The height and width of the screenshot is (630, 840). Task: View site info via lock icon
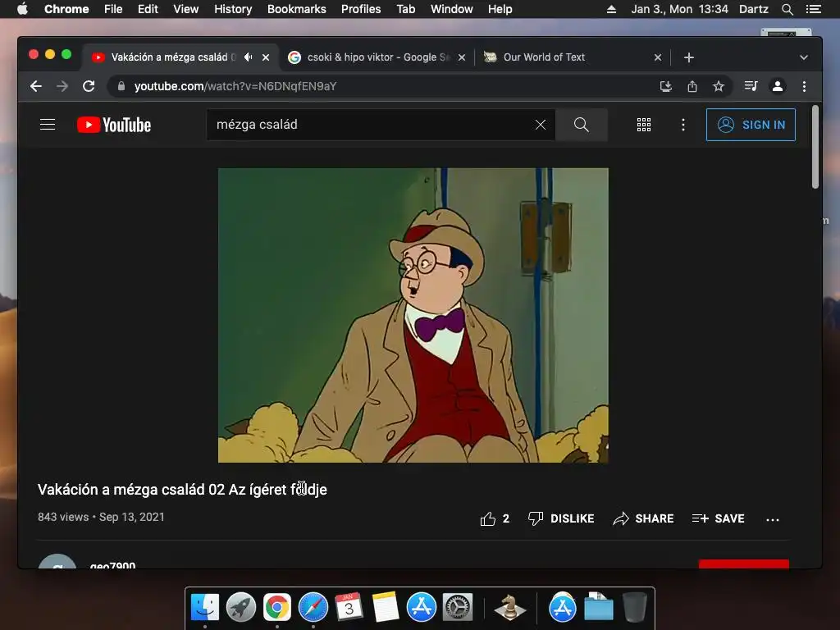tap(121, 86)
